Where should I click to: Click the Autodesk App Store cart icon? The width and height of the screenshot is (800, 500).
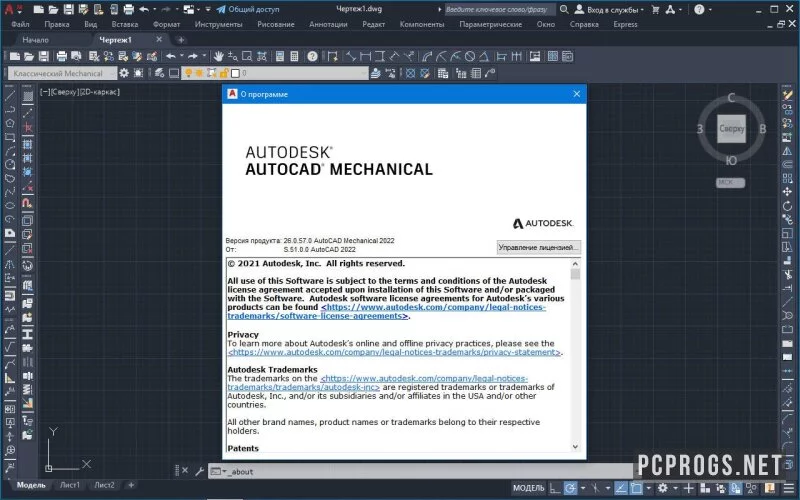656,9
